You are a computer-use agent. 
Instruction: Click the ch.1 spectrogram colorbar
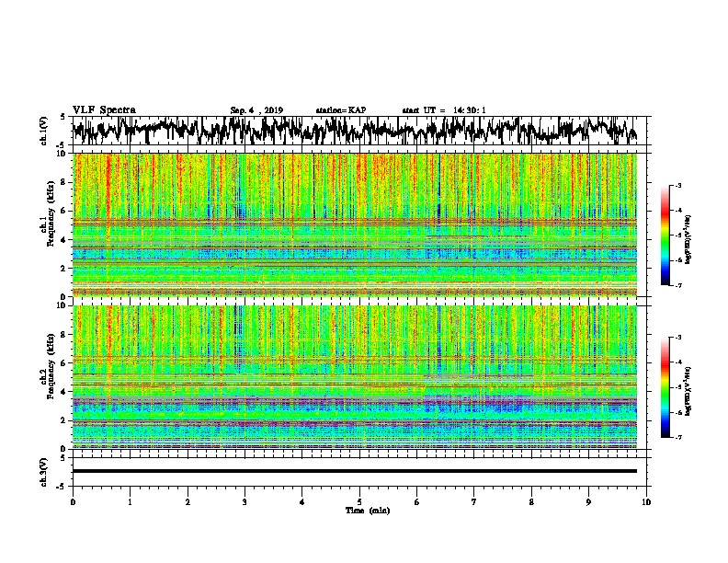[x=665, y=236]
